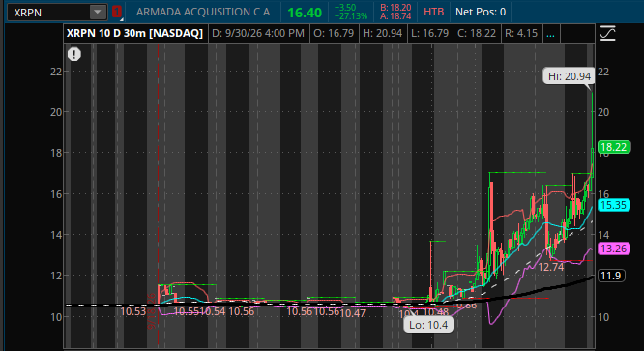644x351 pixels.
Task: Expand the ellipsis in chart header
Action: coord(551,34)
